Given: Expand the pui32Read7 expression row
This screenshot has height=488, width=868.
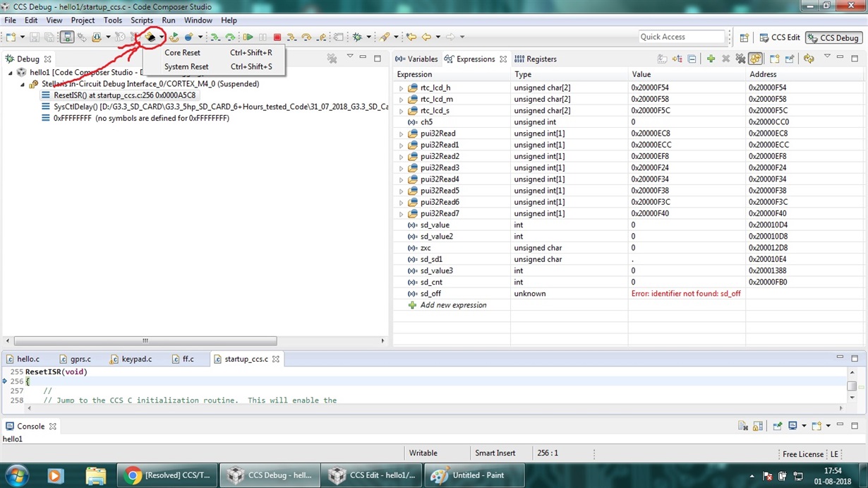Looking at the screenshot, I should pos(402,213).
